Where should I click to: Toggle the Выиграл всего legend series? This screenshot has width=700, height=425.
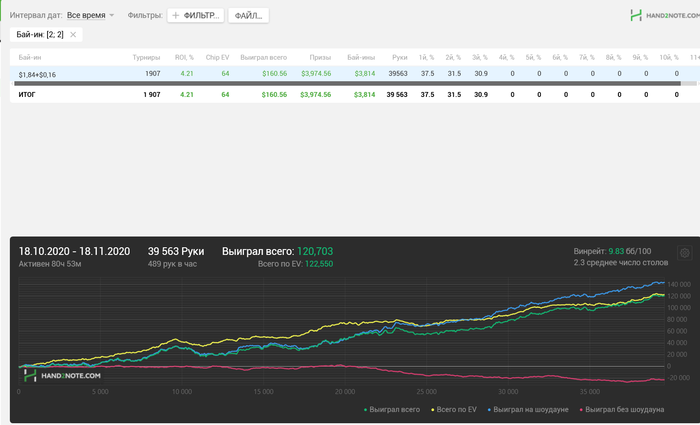(x=392, y=409)
